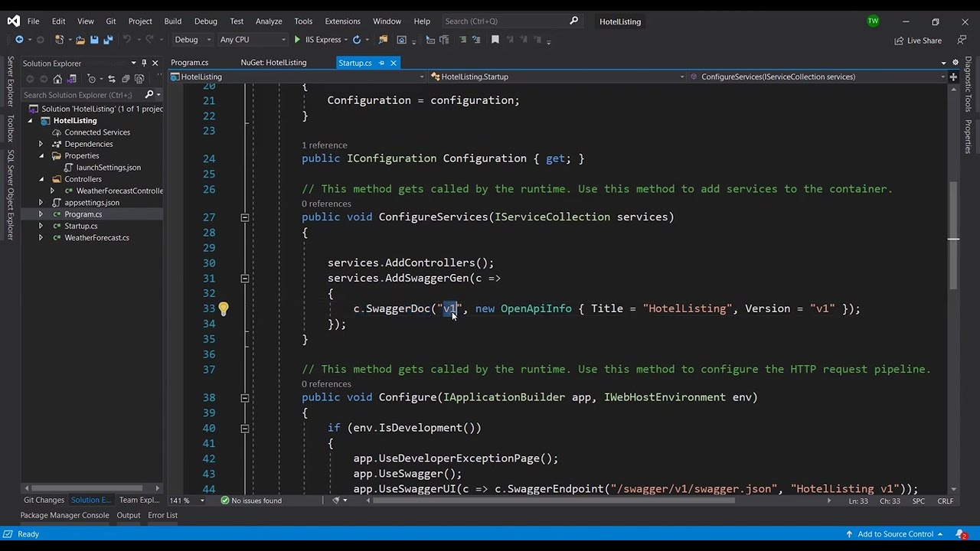Screen dimensions: 980x551
Task: Click the Solution Explorer Home icon
Action: tap(57, 79)
